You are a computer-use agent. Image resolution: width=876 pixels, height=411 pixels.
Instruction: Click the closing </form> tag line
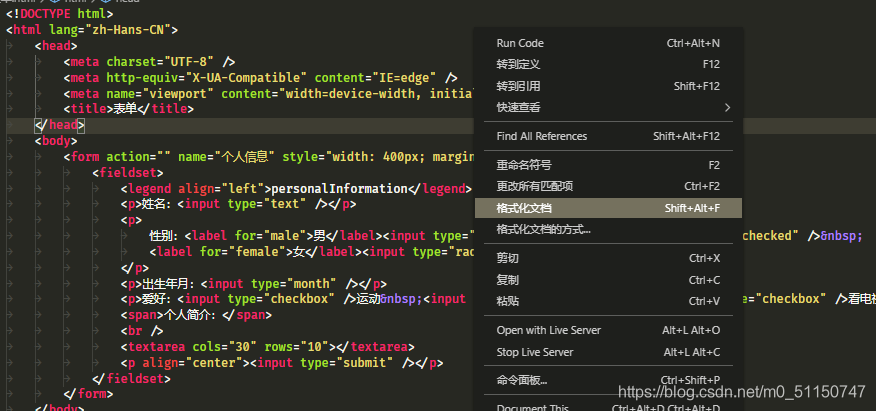pos(88,394)
